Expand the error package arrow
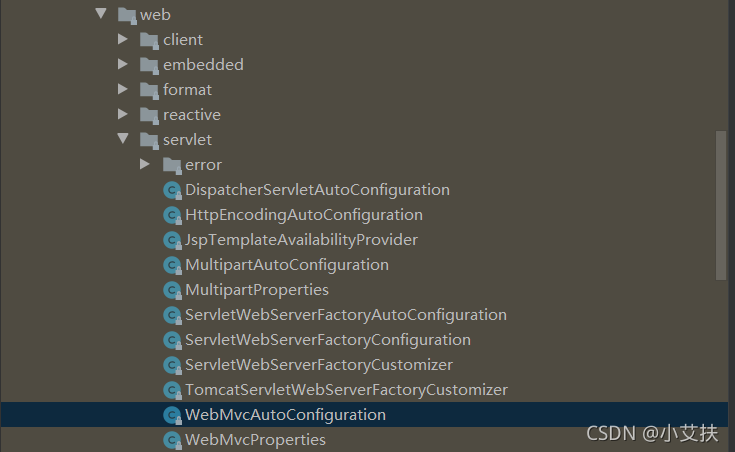Screen dimensions: 735x452 [145, 164]
